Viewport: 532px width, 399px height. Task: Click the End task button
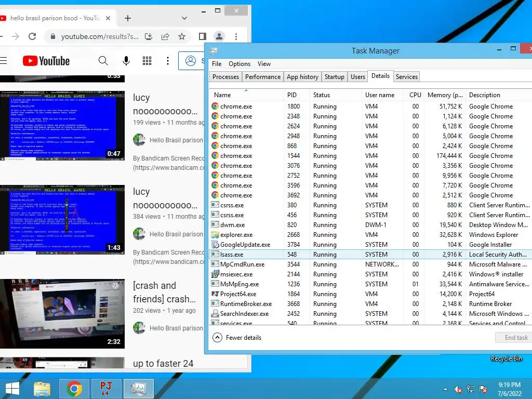click(x=515, y=338)
